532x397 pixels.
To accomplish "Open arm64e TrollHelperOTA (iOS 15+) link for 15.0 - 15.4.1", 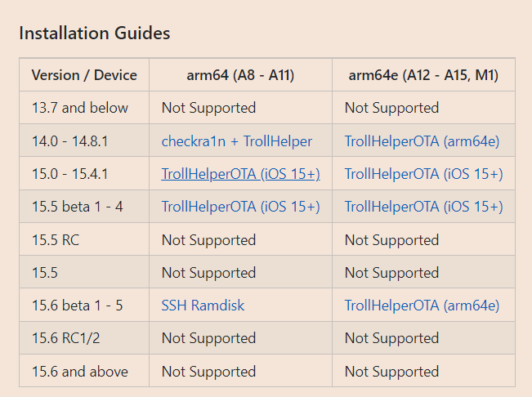I will (423, 174).
